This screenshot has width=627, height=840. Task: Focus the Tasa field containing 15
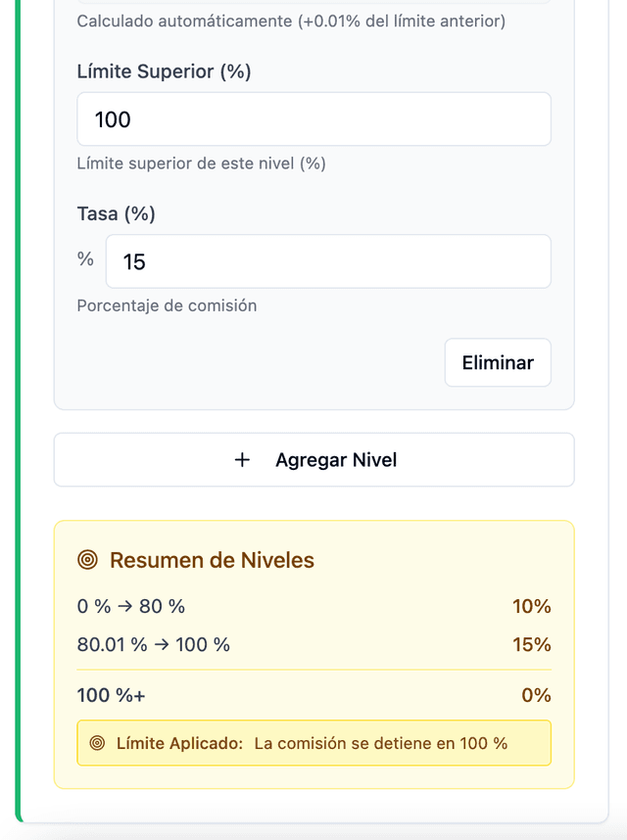tap(327, 261)
